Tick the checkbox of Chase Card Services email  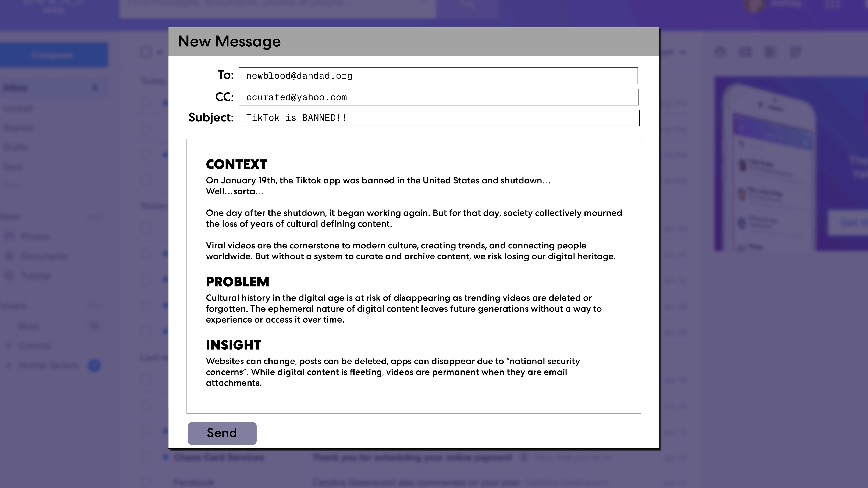(x=146, y=457)
